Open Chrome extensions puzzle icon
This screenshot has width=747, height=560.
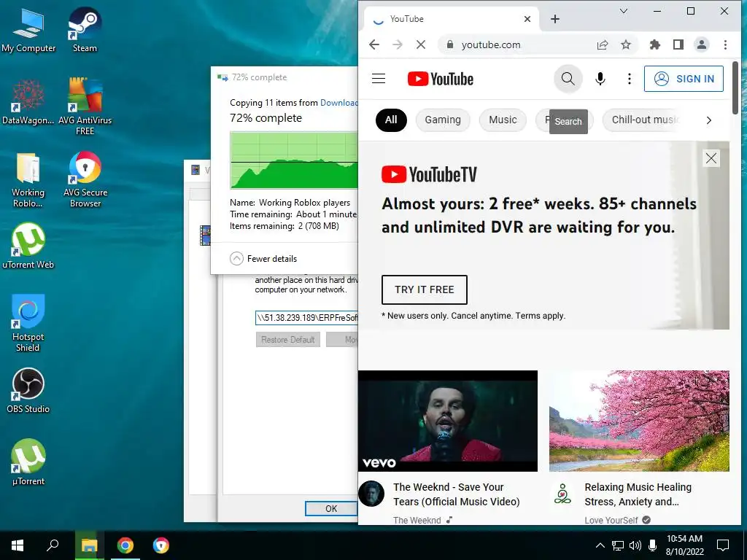[x=655, y=44]
